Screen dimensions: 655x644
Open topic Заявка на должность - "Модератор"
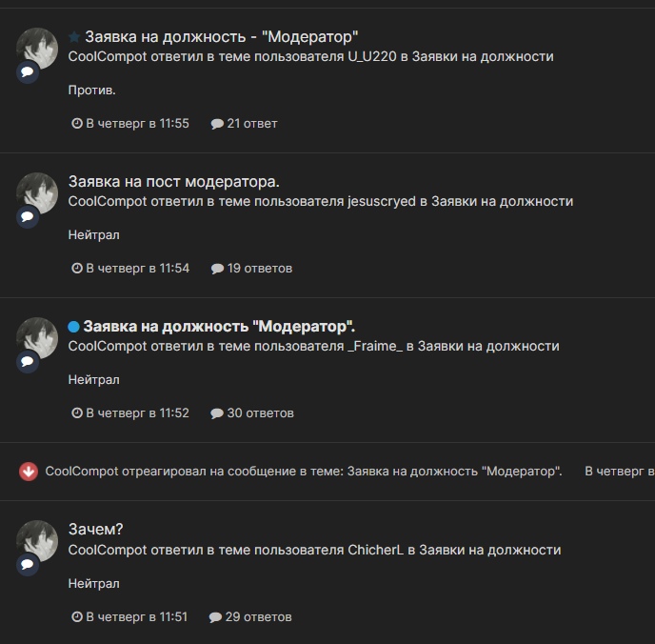pos(222,37)
